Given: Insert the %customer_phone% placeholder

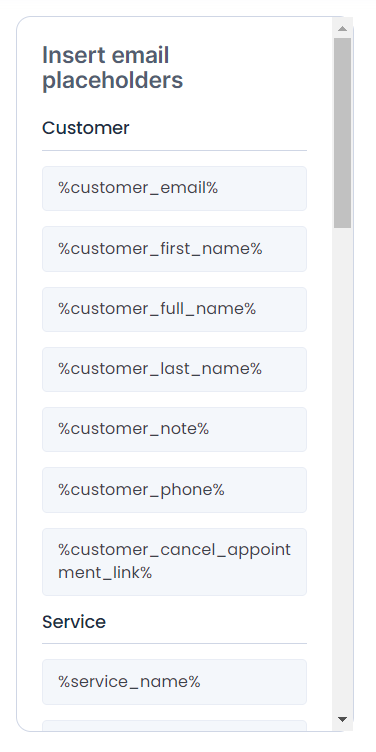Looking at the screenshot, I should click(174, 490).
